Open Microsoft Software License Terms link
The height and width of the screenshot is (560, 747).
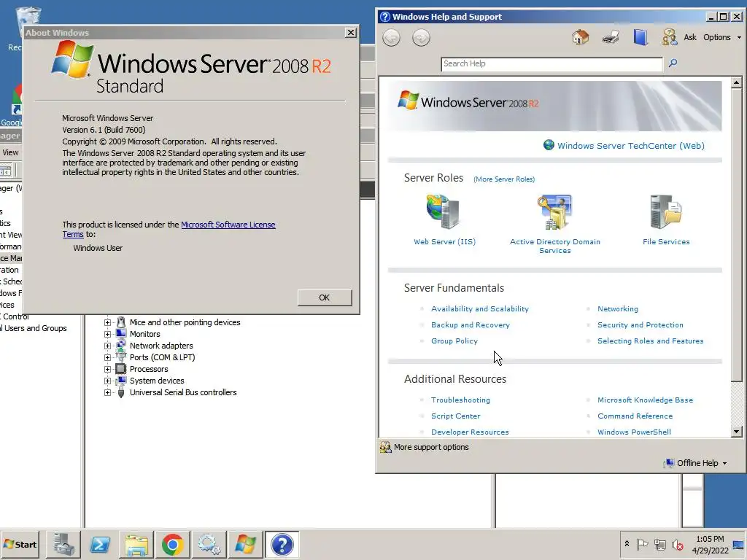coord(228,225)
